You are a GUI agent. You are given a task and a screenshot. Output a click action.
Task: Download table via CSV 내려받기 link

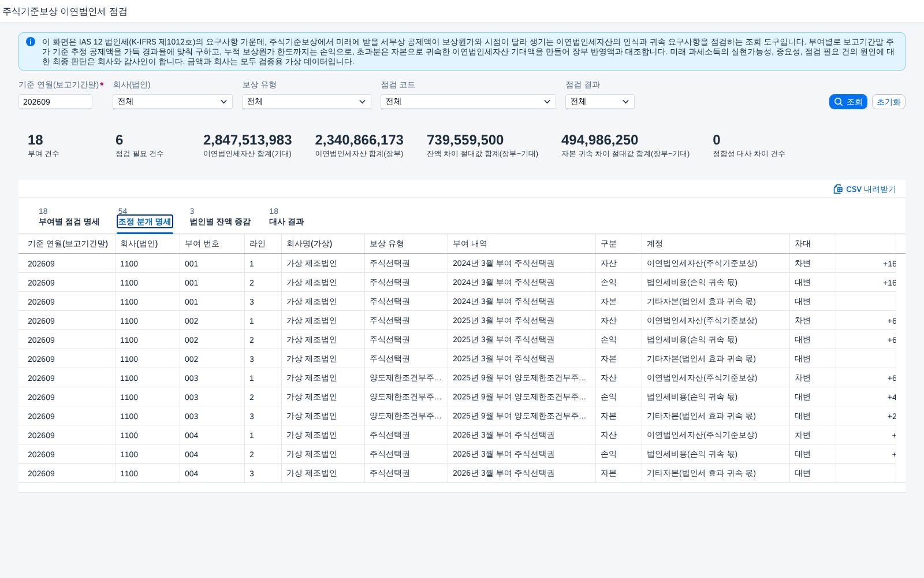point(865,189)
